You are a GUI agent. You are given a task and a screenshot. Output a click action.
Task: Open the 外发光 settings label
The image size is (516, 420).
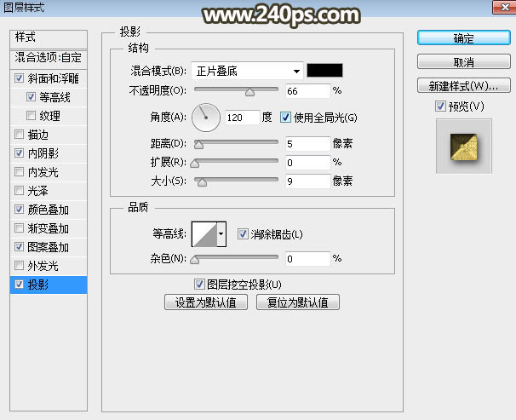(x=43, y=266)
